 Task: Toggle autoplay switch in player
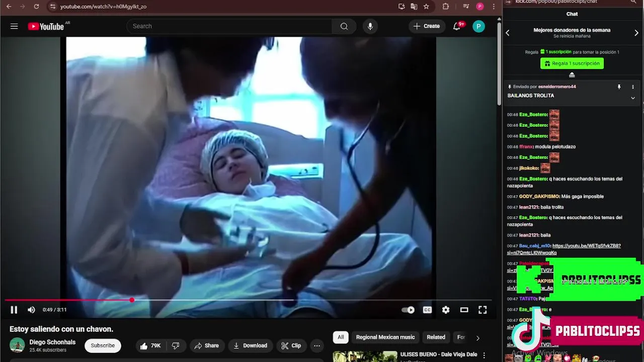[408, 310]
